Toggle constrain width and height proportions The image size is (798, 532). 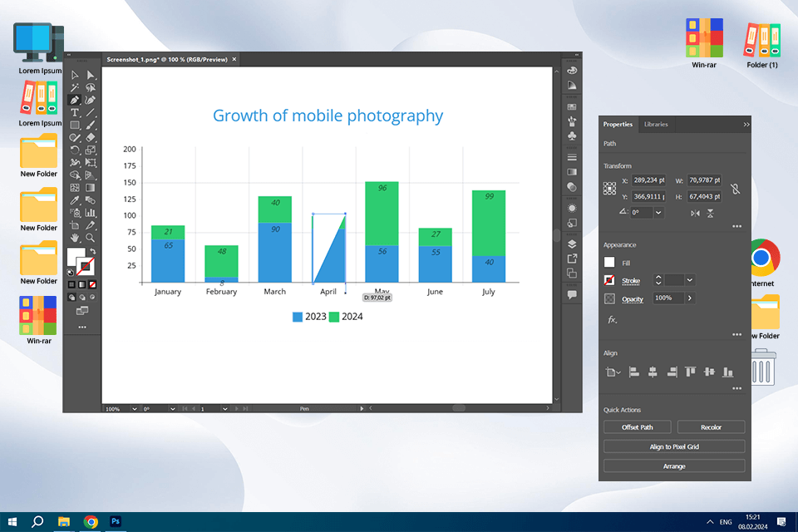[736, 189]
